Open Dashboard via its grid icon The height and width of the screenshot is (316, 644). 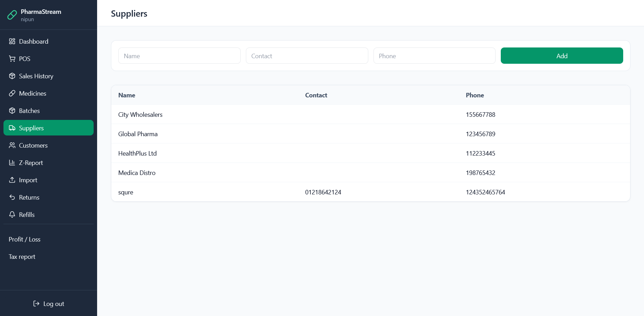(x=12, y=41)
